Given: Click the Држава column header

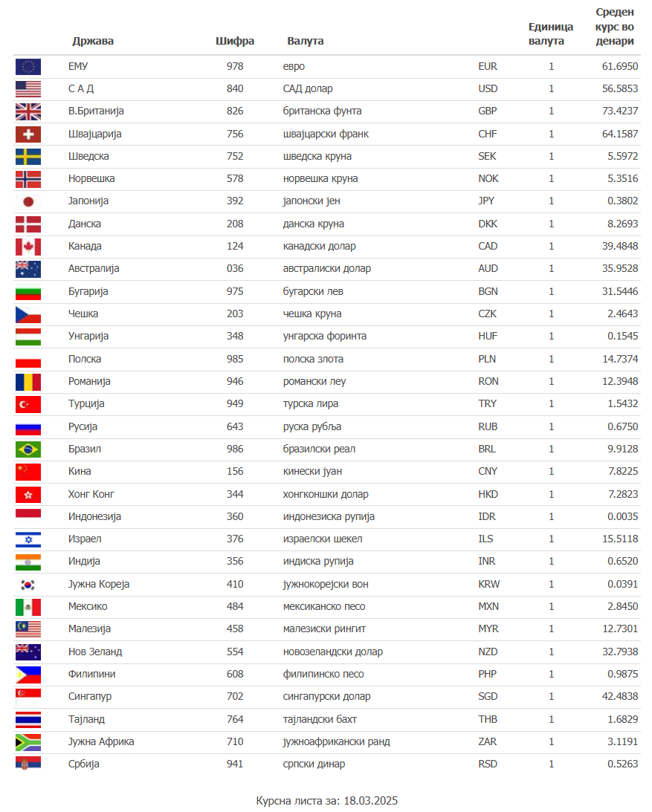Looking at the screenshot, I should pos(93,41).
